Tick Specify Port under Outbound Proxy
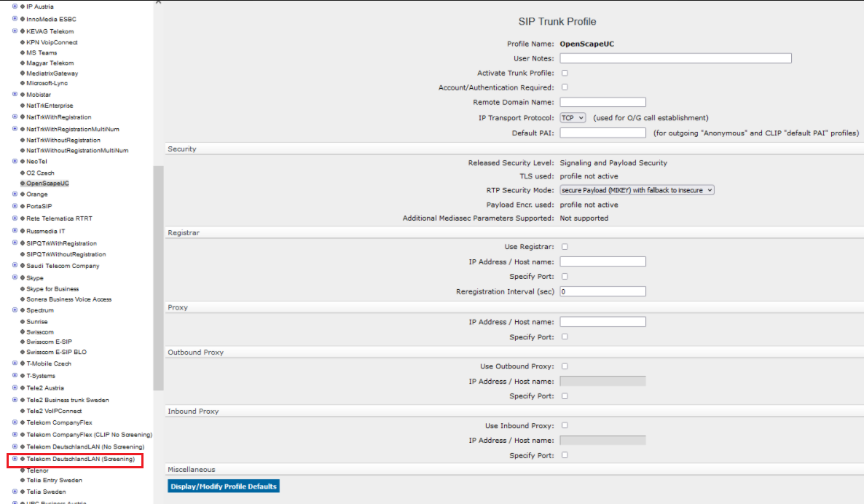The width and height of the screenshot is (864, 504). [565, 396]
